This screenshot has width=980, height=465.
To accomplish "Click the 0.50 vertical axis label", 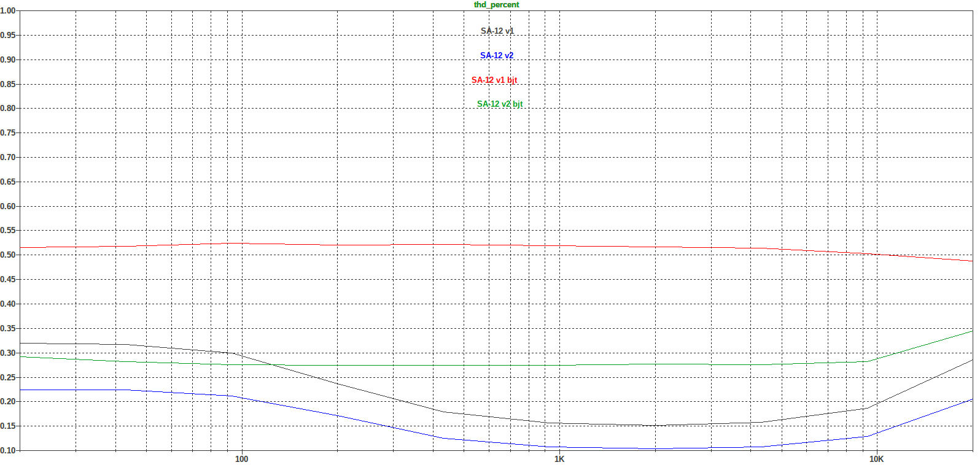I will 8,255.
